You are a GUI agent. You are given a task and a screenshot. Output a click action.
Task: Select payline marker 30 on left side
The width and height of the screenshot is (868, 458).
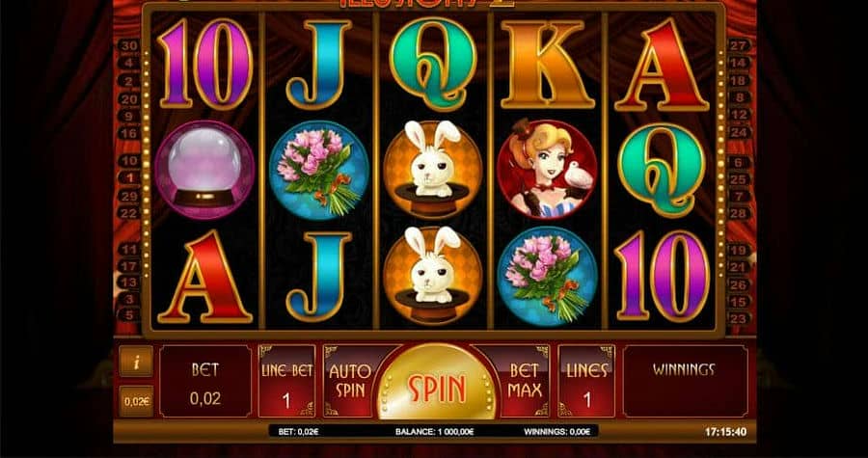(129, 46)
